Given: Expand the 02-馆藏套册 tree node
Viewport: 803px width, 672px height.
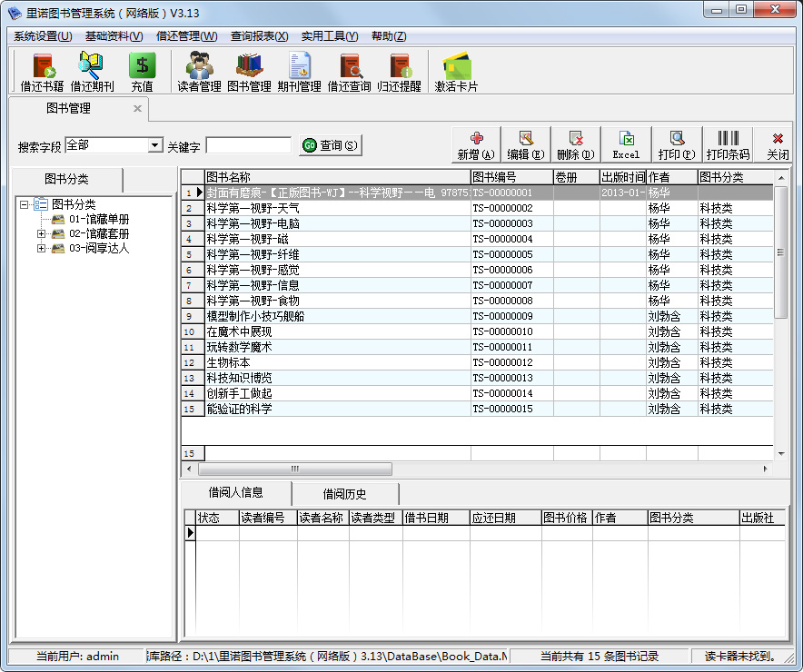Looking at the screenshot, I should tap(41, 234).
